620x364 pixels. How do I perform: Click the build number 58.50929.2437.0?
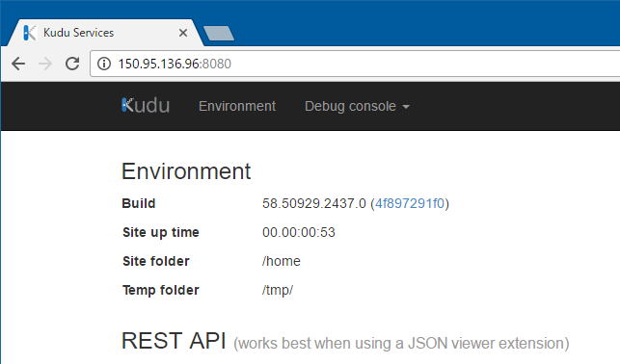[x=314, y=203]
